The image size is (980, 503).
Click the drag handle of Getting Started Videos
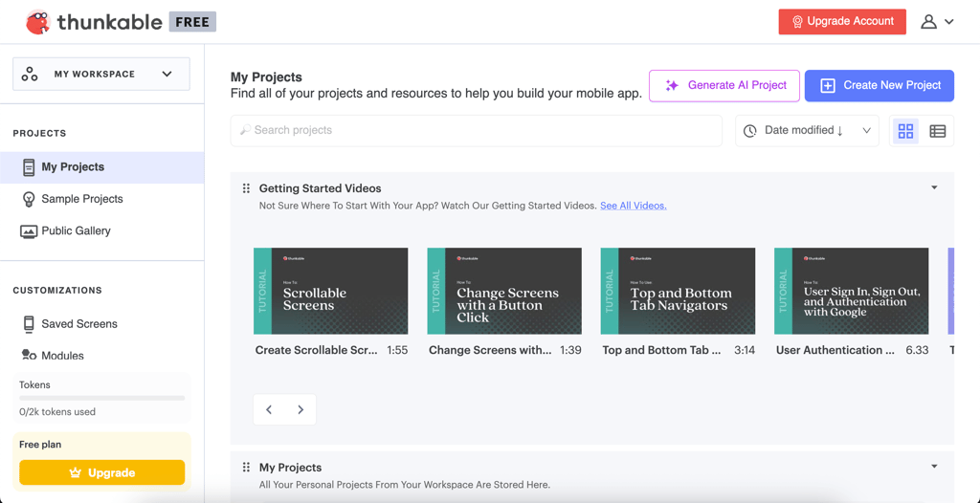click(x=246, y=188)
